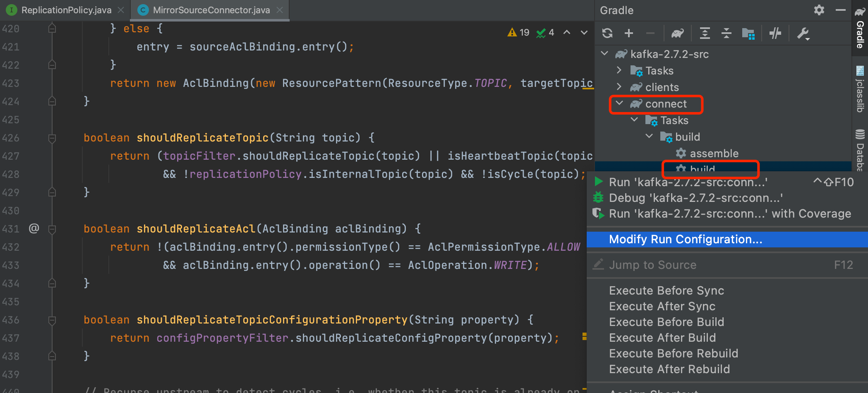Choose Run 'kafka-2.7.2-src:conn...' menu item
The width and height of the screenshot is (868, 393).
727,182
